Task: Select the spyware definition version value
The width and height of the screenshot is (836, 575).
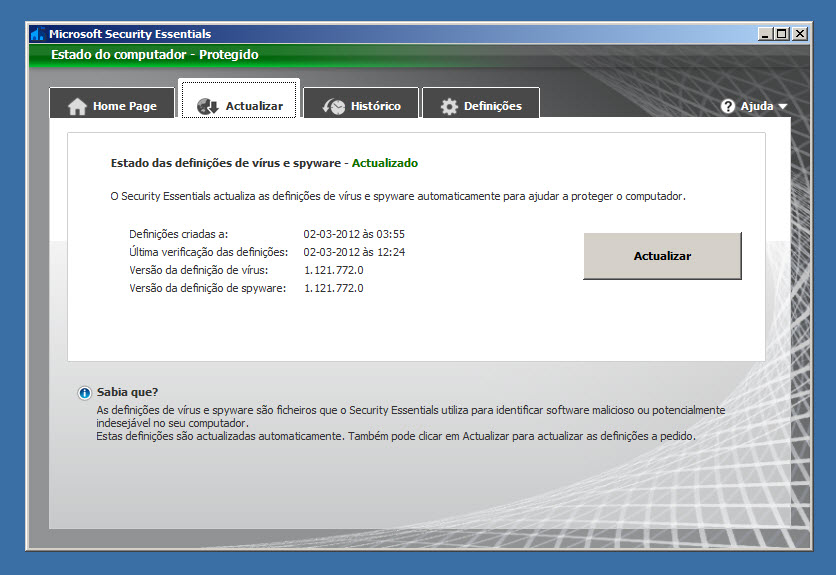Action: click(334, 289)
